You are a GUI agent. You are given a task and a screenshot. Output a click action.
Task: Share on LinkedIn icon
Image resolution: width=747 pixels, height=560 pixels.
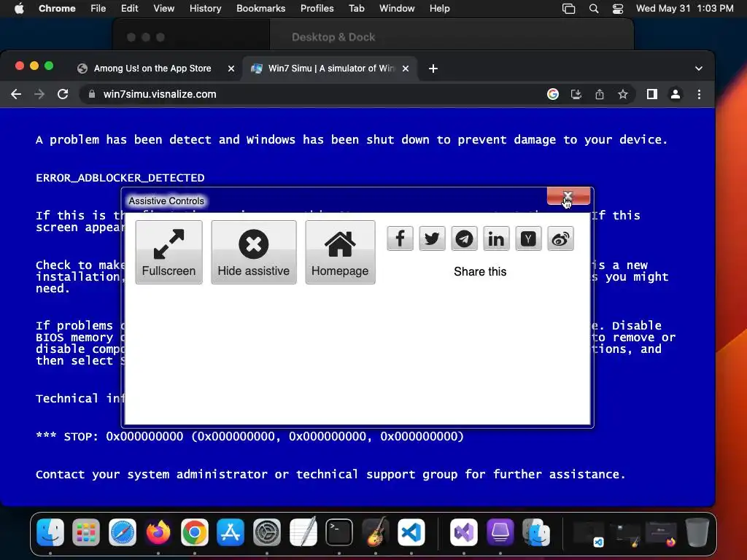tap(496, 238)
